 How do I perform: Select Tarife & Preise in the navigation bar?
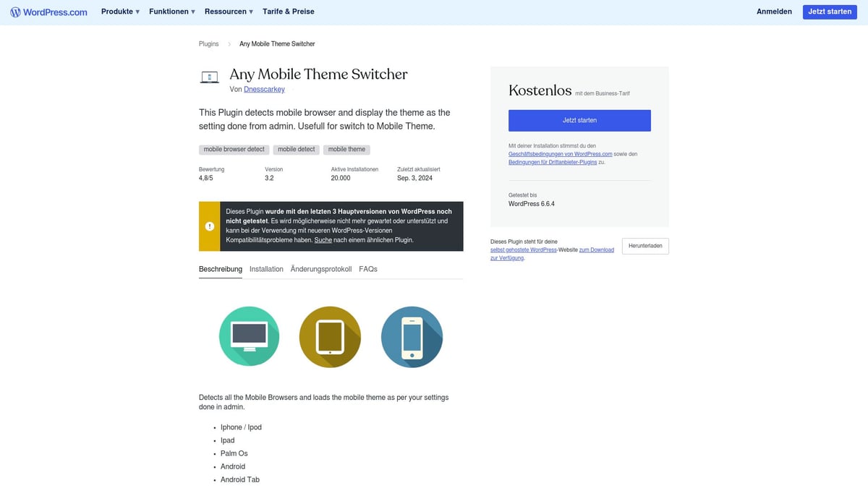click(x=288, y=11)
